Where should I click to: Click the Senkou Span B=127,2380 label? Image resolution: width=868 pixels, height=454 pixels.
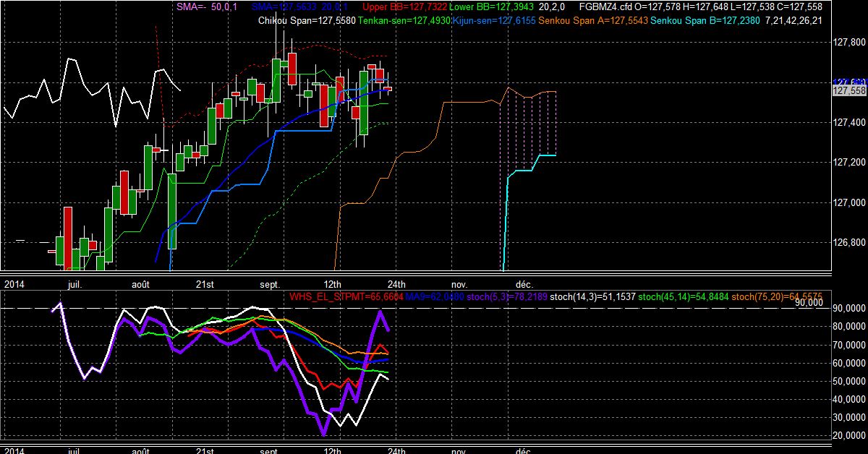pyautogui.click(x=705, y=20)
